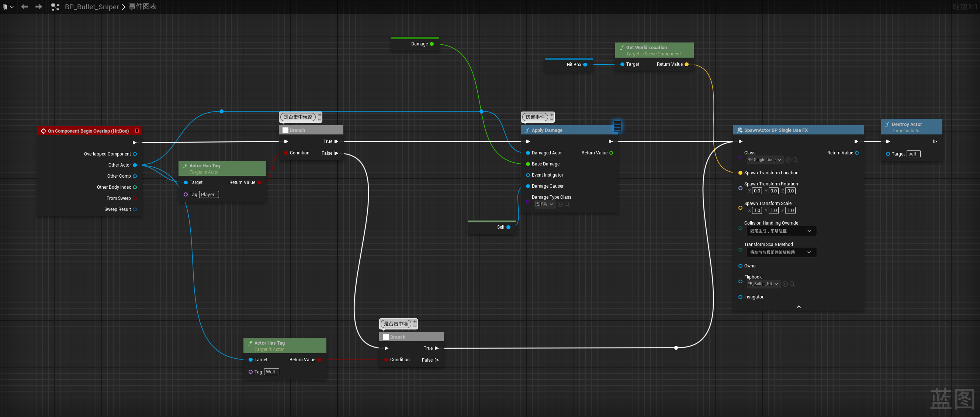Click the yellow Spawn Transform Location pin
980x417 pixels.
click(740, 173)
